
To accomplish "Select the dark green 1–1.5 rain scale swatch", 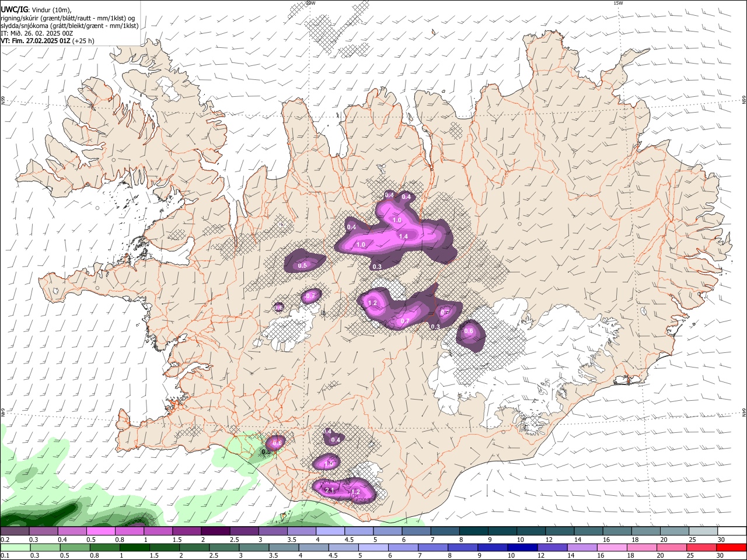I will (134, 548).
